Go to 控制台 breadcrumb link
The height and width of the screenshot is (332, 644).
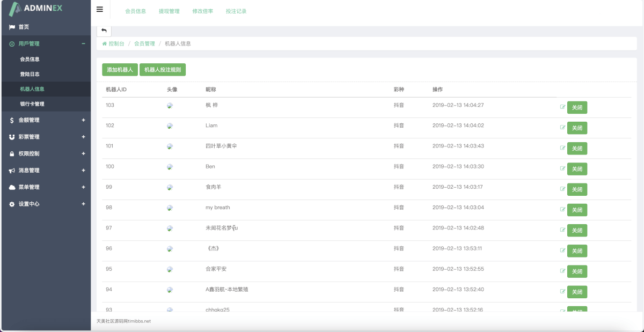click(x=116, y=43)
